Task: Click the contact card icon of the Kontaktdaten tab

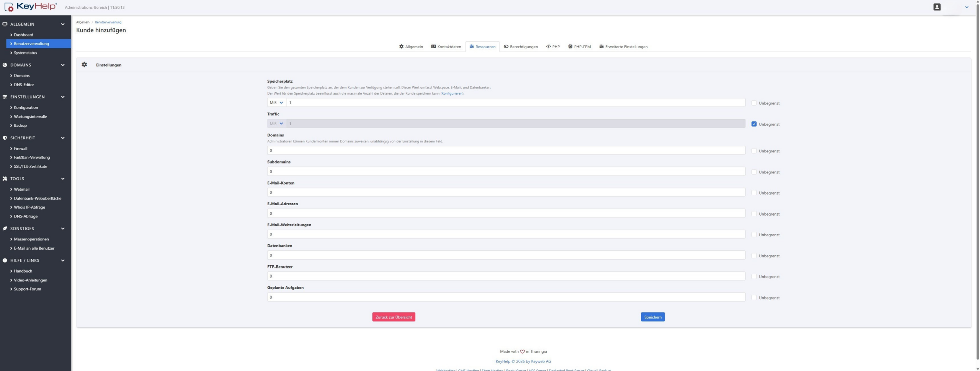Action: point(433,46)
